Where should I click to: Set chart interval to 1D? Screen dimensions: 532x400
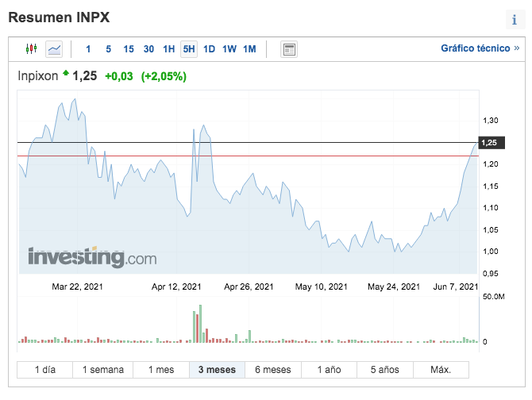[x=209, y=49]
